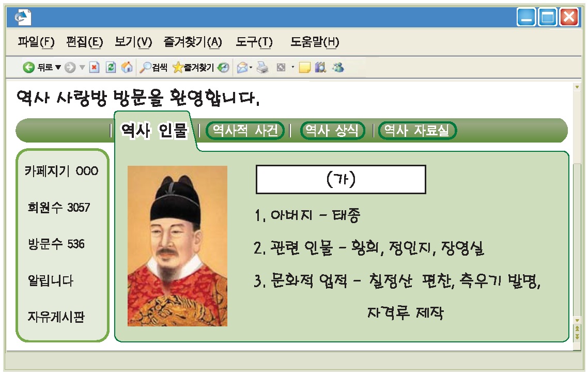Open the mail icon dropdown arrow
Screen dimensions: 588x377
[251, 68]
